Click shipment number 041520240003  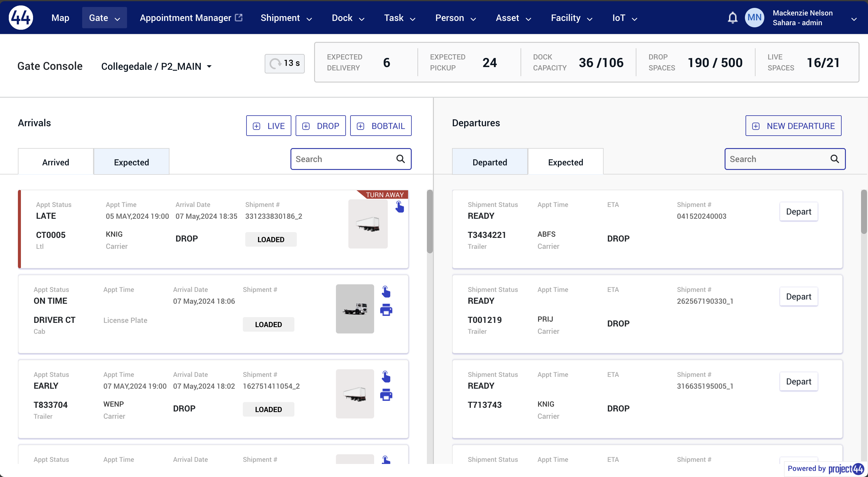702,216
